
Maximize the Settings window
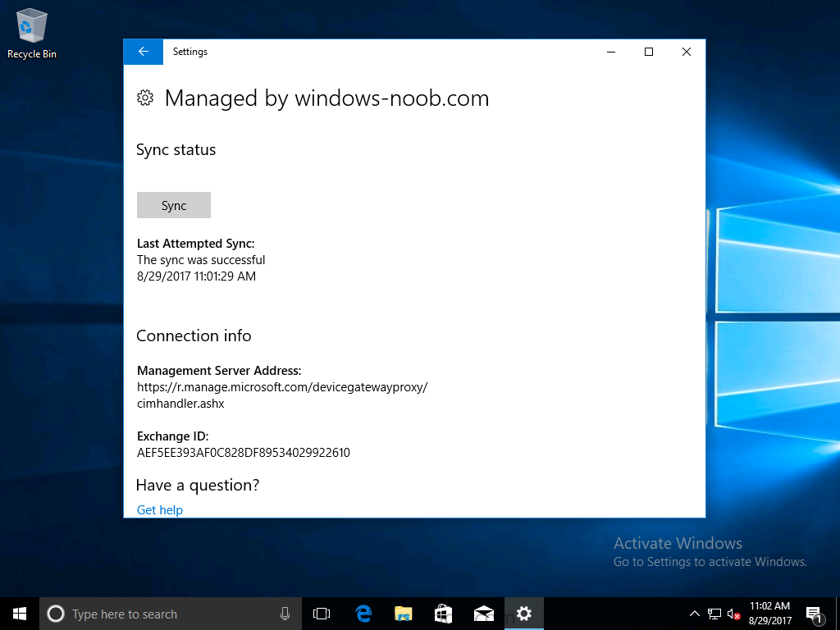pyautogui.click(x=649, y=52)
